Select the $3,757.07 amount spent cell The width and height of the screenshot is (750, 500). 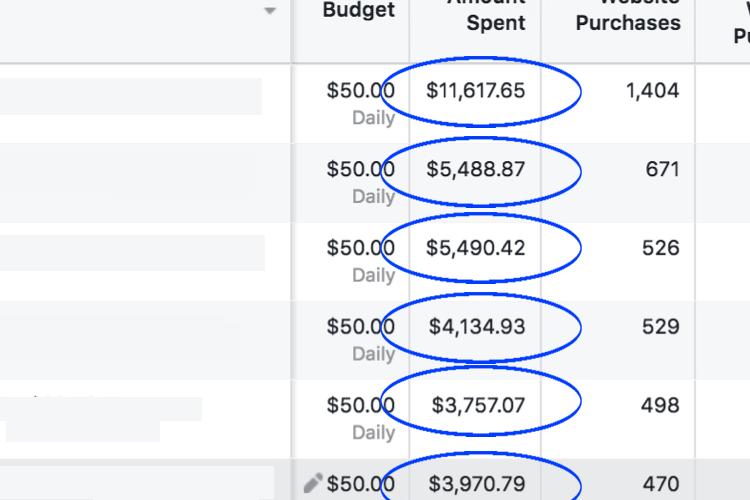(x=477, y=406)
